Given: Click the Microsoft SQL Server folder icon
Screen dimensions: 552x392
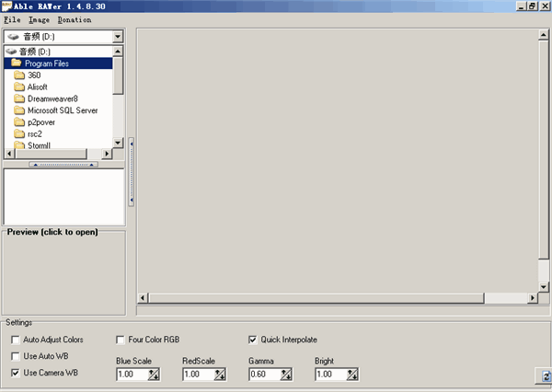Looking at the screenshot, I should coord(19,110).
